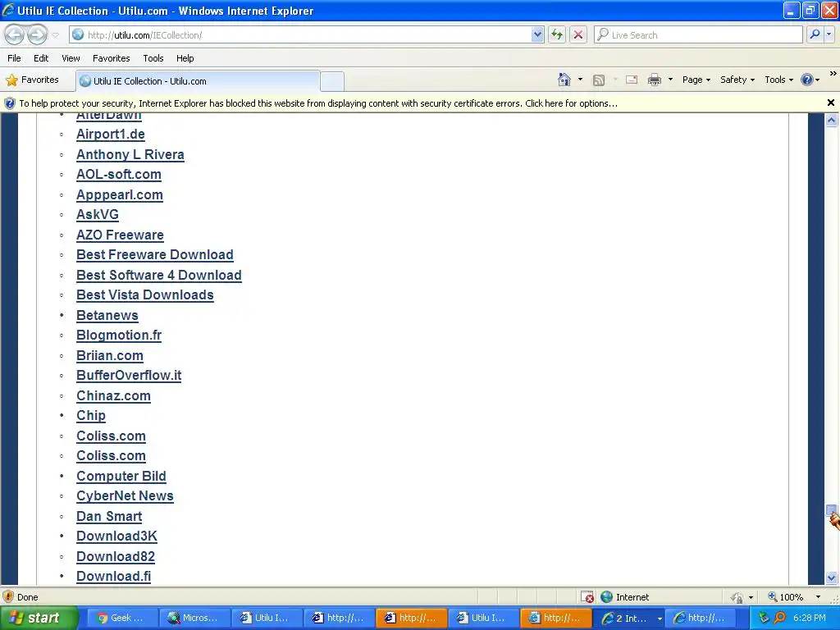Open the Windows Start button

(39, 619)
